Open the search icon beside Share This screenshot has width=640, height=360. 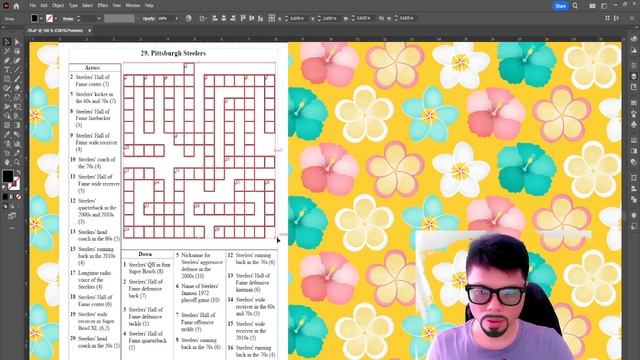[x=575, y=6]
